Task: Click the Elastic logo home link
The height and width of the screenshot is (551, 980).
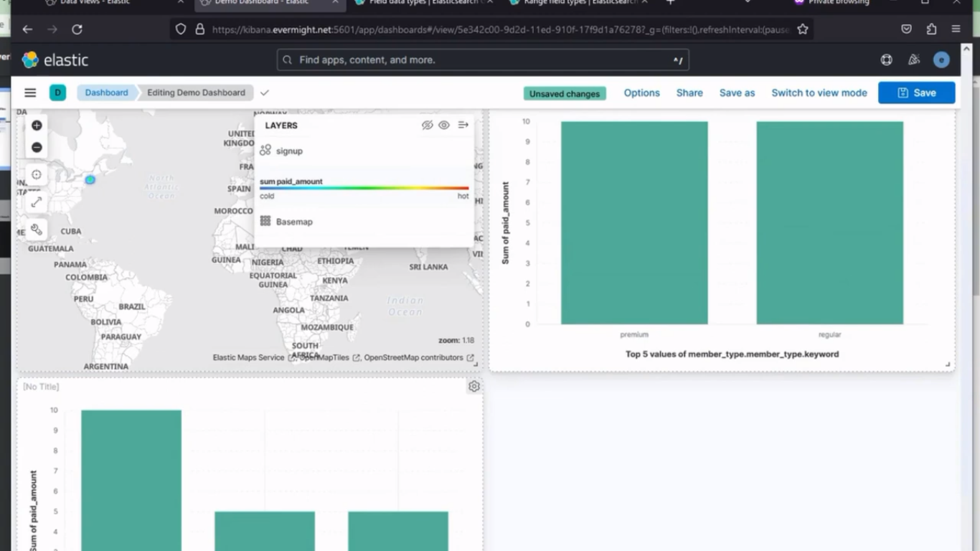Action: [55, 60]
